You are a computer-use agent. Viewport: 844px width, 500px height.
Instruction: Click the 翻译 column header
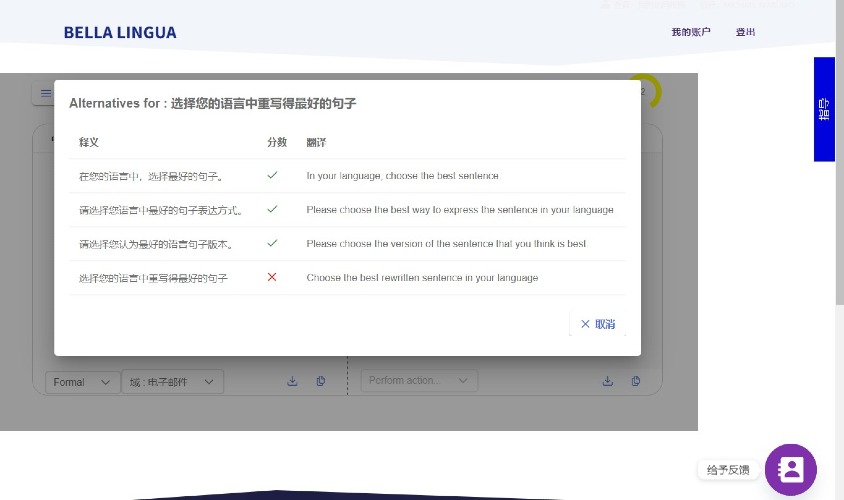tap(316, 142)
